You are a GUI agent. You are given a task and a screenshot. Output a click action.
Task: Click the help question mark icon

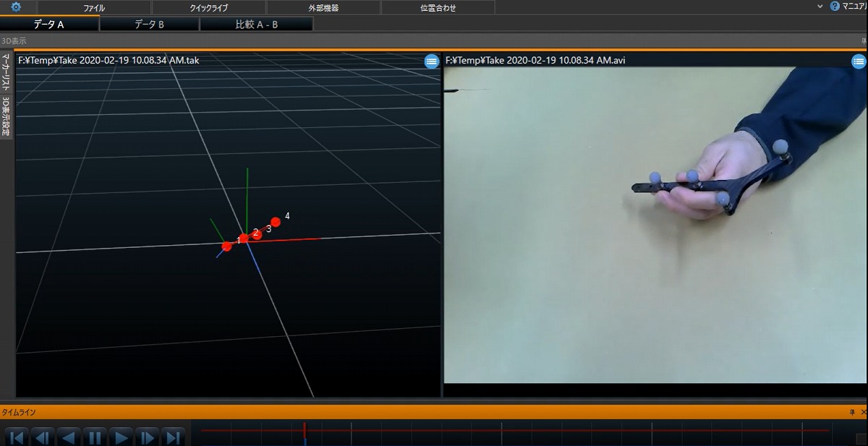(835, 7)
